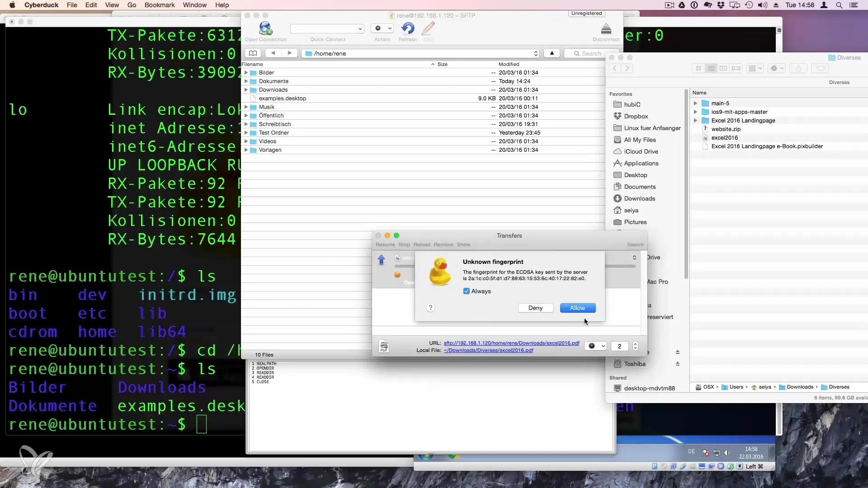Select Finder icon view button
Screen dimensions: 868x488
[x=698, y=68]
